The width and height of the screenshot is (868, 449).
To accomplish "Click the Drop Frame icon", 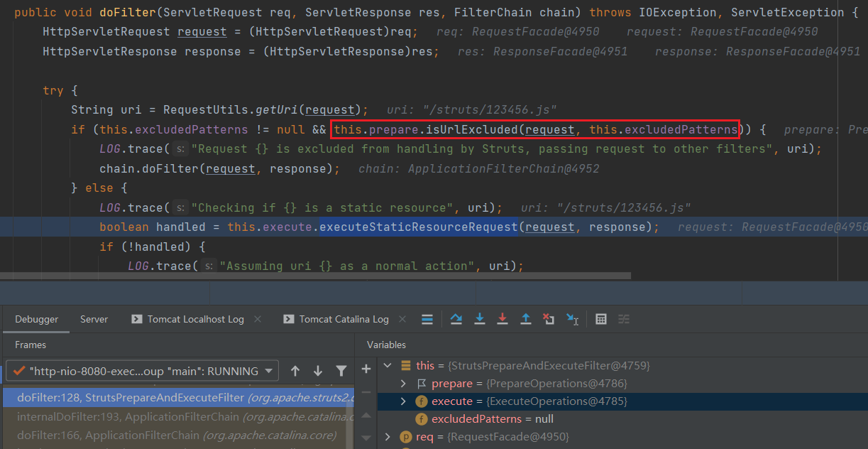I will click(x=549, y=319).
